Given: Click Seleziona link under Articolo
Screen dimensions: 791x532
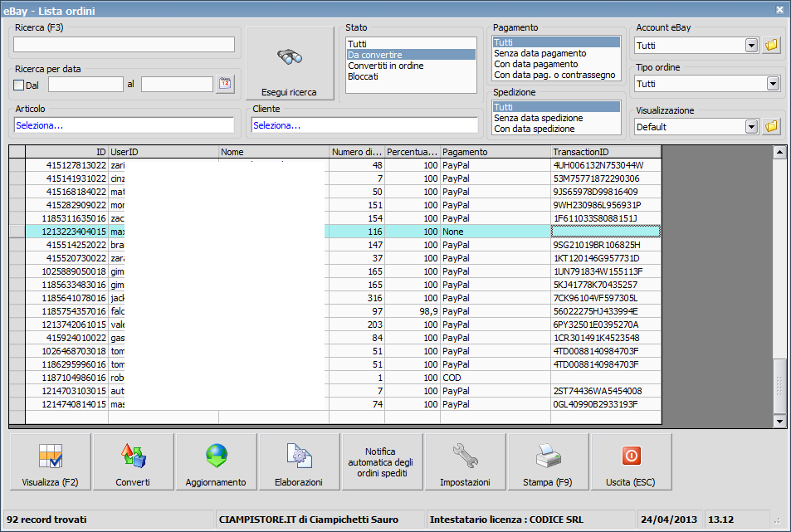Looking at the screenshot, I should coord(39,125).
